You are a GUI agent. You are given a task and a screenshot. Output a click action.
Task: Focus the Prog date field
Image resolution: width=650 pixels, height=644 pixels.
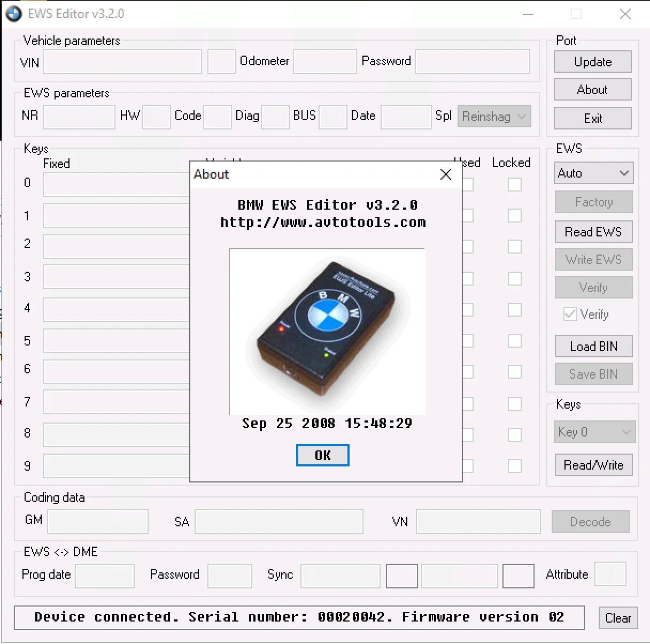tap(105, 576)
